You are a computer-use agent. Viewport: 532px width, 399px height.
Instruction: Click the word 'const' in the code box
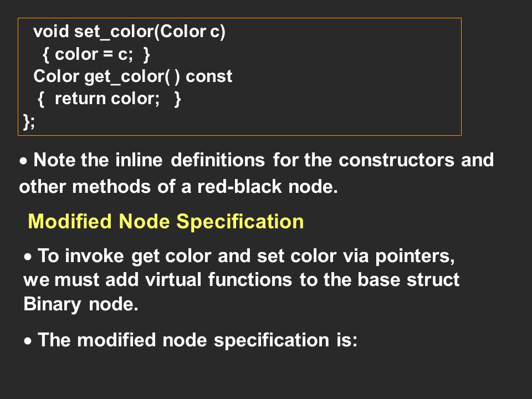pyautogui.click(x=209, y=76)
